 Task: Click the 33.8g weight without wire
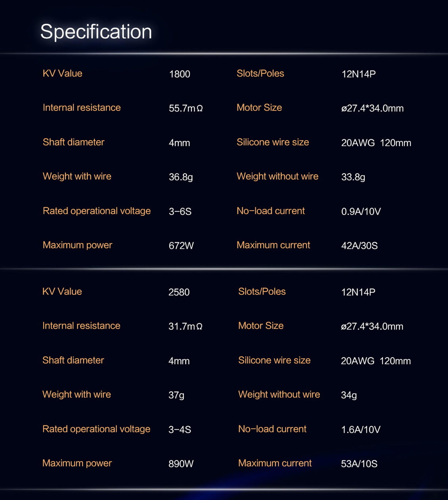353,177
